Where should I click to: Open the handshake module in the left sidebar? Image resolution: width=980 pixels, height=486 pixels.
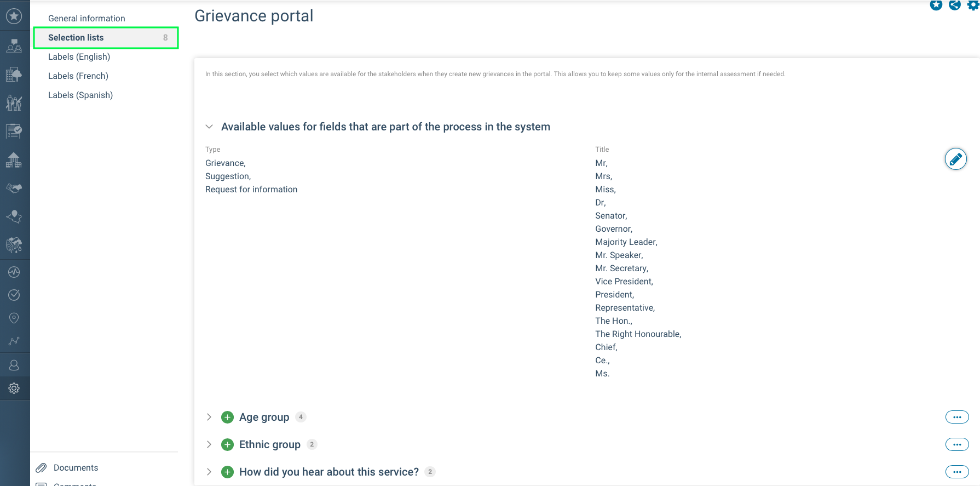pos(14,188)
